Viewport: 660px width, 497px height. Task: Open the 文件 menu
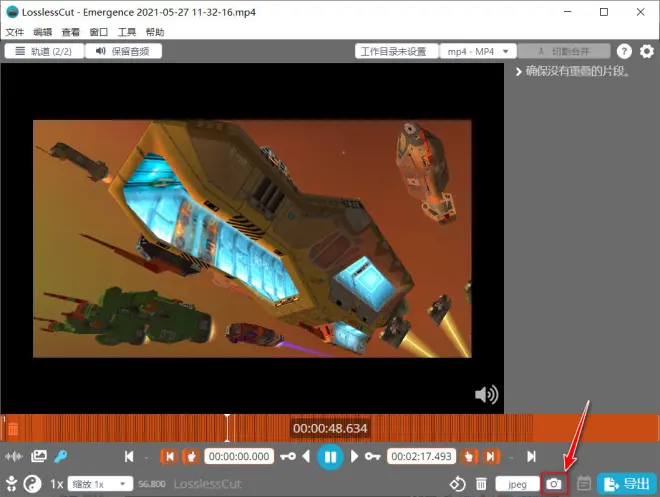15,32
